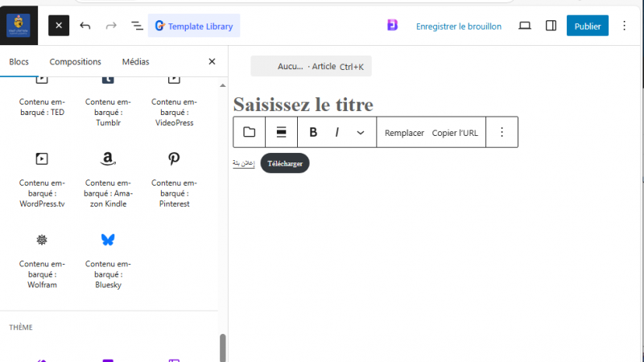Close the block inserter with the black X button

click(59, 26)
